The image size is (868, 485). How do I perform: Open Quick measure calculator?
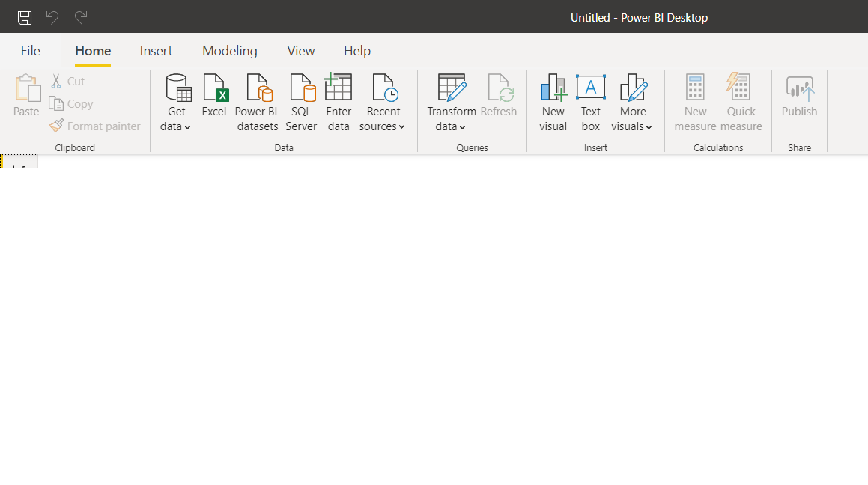(741, 103)
